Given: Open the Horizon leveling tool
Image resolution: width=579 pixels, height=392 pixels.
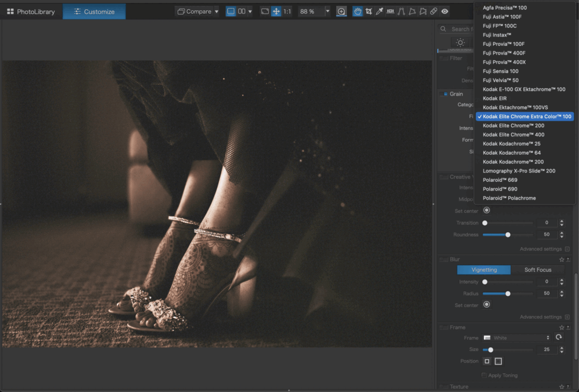Looking at the screenshot, I should pos(390,12).
